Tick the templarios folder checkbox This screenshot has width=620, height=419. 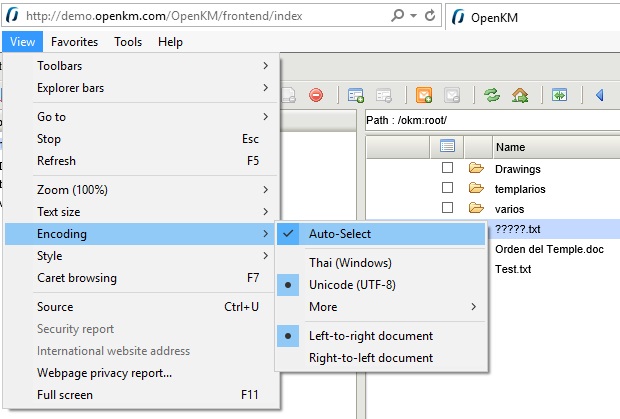click(x=448, y=188)
